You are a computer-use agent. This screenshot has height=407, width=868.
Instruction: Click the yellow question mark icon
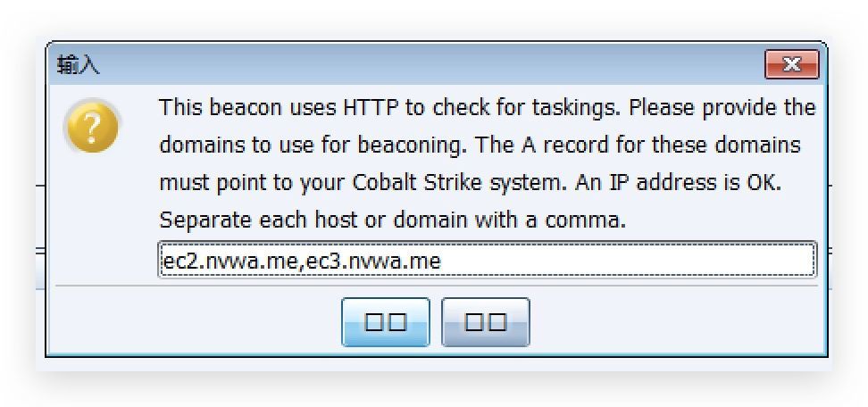[93, 127]
